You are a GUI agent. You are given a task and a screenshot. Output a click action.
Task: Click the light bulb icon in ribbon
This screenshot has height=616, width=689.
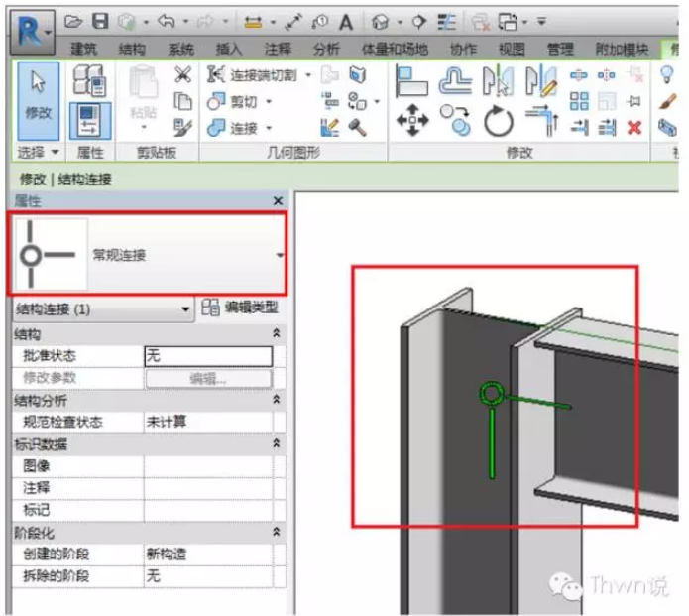pyautogui.click(x=667, y=74)
